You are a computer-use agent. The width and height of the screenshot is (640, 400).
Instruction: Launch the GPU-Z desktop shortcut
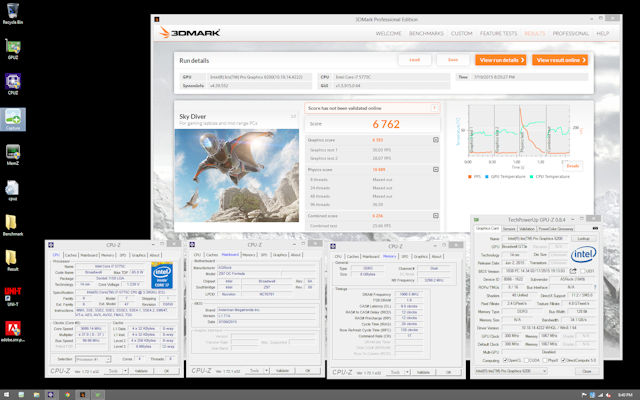pos(13,49)
